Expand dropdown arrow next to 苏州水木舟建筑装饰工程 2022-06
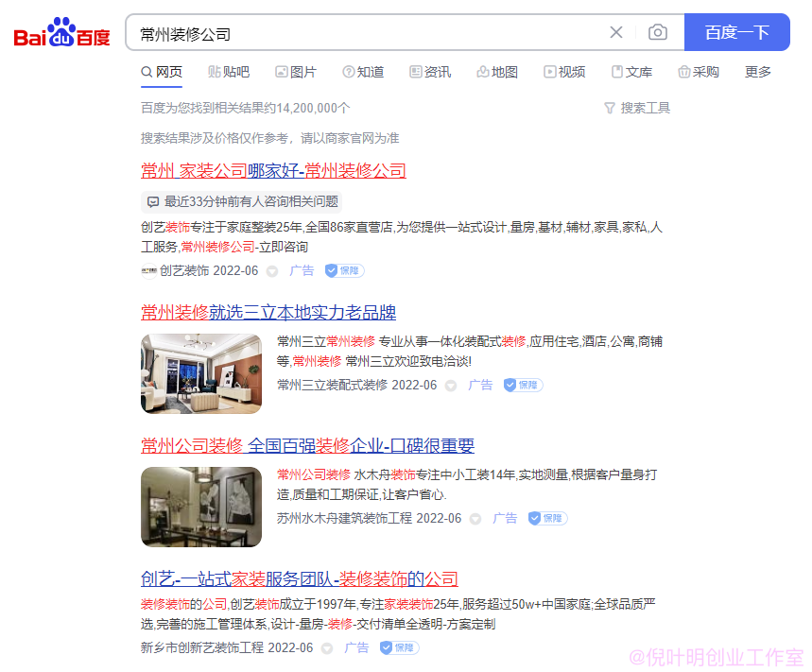 475,519
